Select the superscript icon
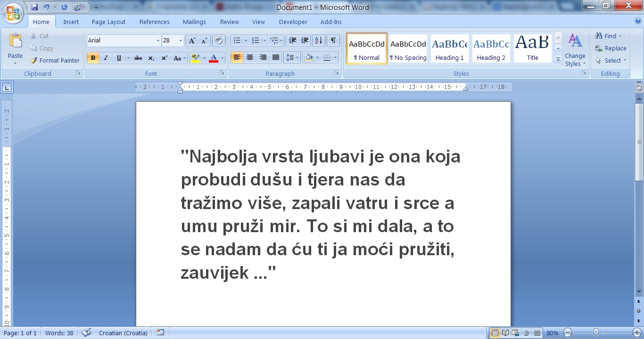The image size is (644, 339). click(x=164, y=58)
